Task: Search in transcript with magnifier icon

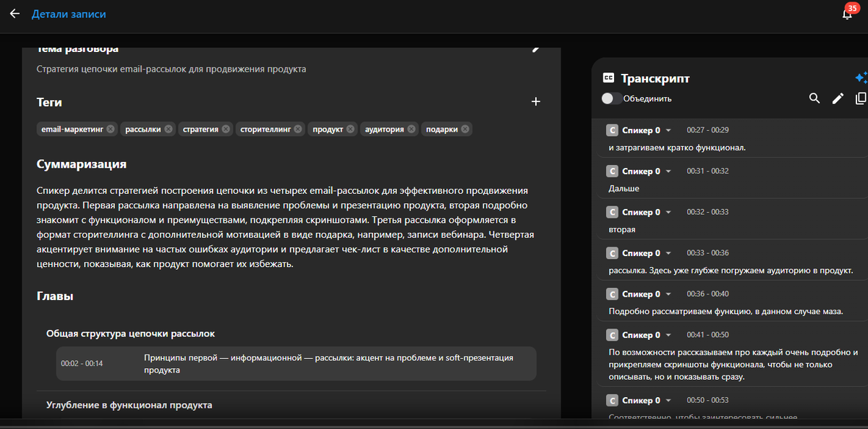Action: click(814, 98)
